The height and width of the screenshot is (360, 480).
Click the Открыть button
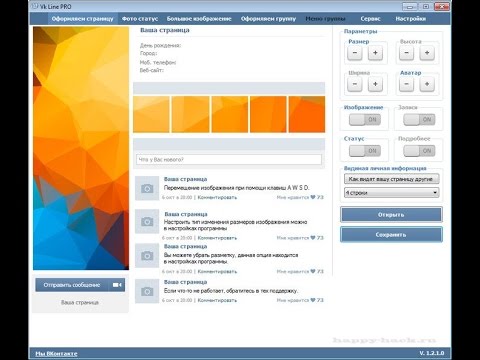pyautogui.click(x=391, y=215)
